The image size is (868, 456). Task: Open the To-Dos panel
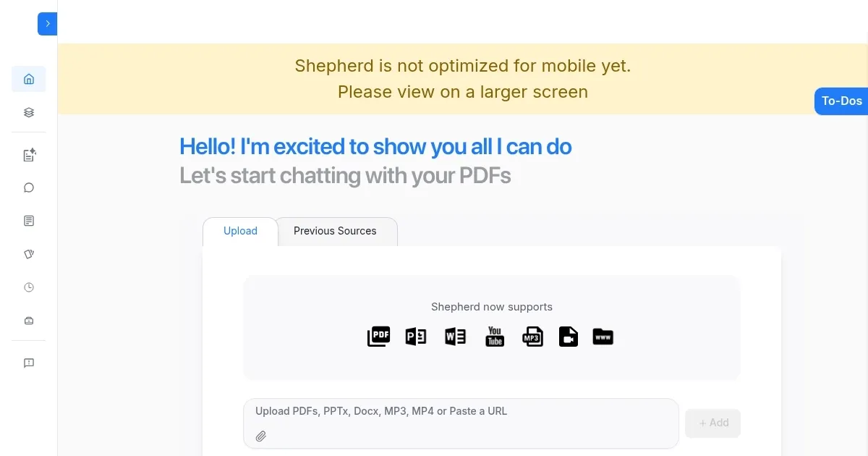tap(841, 101)
